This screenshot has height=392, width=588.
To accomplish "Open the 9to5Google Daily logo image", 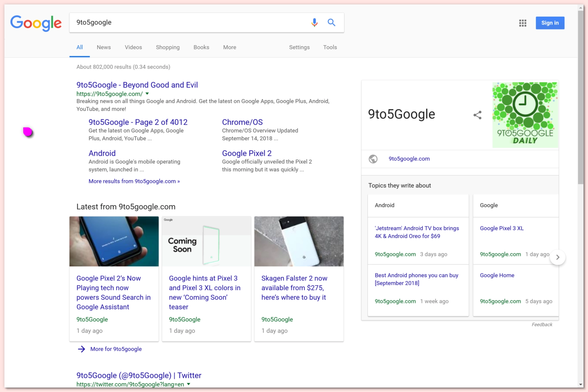I will (525, 115).
